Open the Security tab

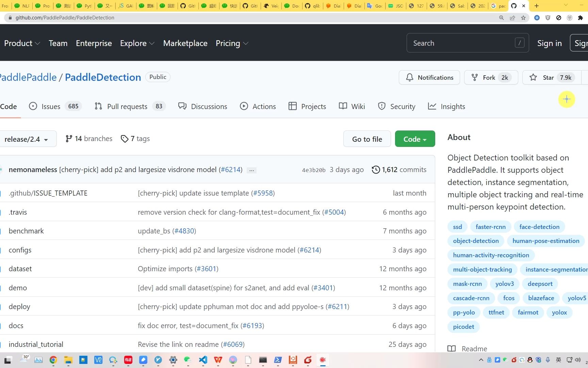click(x=397, y=106)
